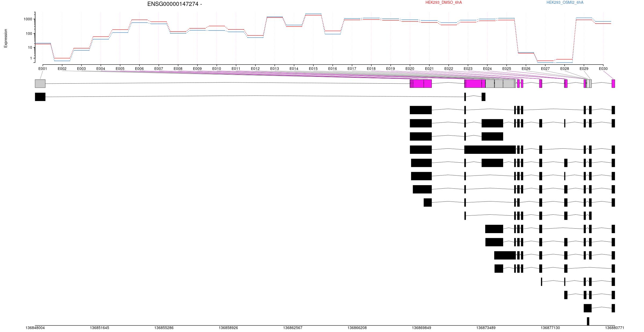Screen dimensions: 644x332
Task: Click y-axis tick value 10
Action: coord(30,48)
